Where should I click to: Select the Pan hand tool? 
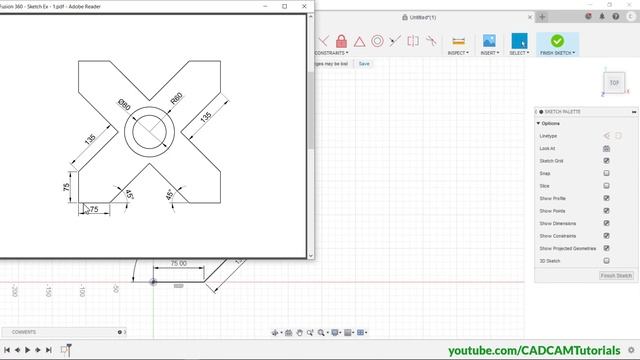point(300,333)
